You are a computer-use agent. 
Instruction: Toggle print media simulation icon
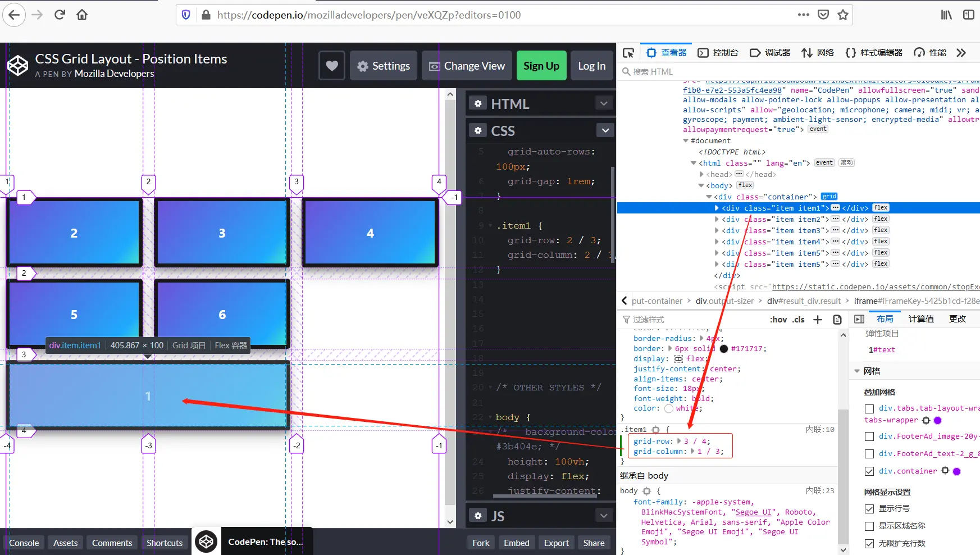pos(837,320)
